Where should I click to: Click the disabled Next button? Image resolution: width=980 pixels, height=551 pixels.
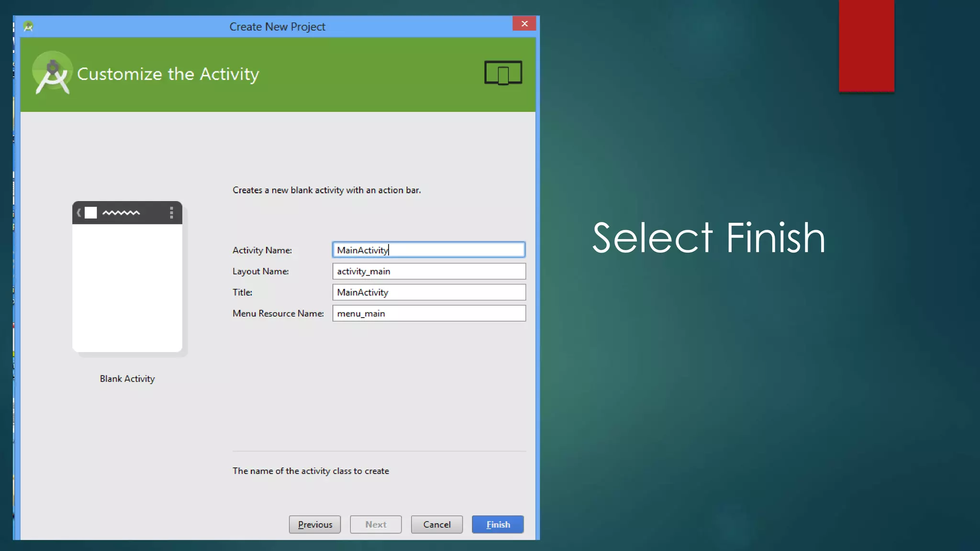[376, 524]
